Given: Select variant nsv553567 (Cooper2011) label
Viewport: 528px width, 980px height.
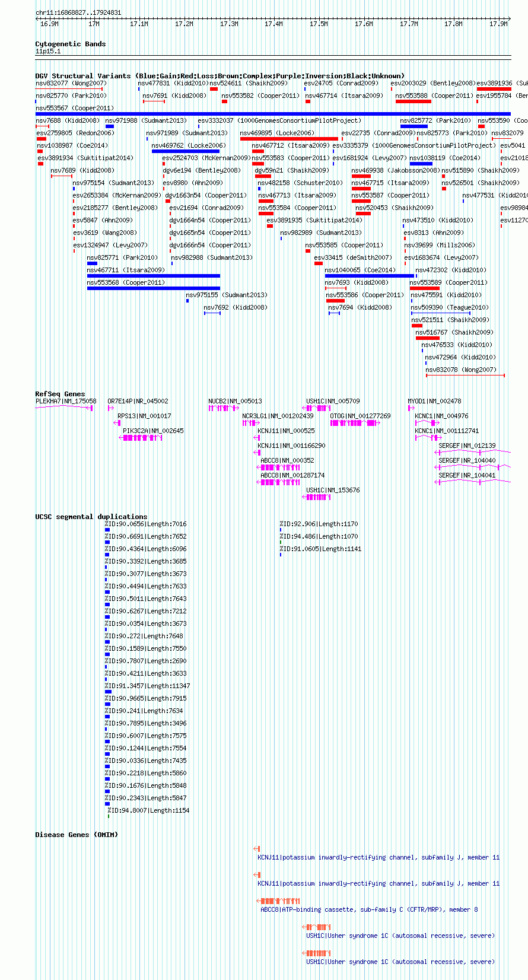Looking at the screenshot, I should click(75, 108).
